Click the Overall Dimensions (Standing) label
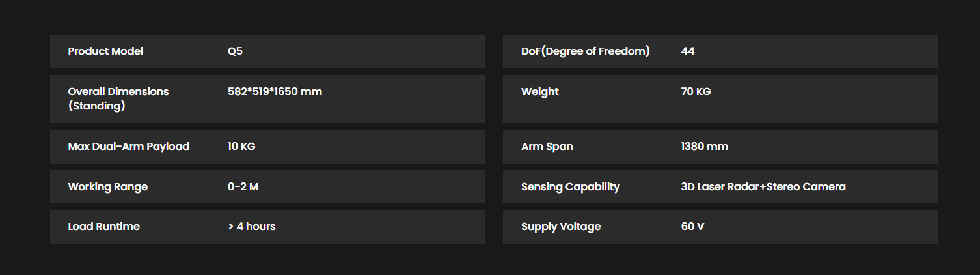 (x=118, y=98)
